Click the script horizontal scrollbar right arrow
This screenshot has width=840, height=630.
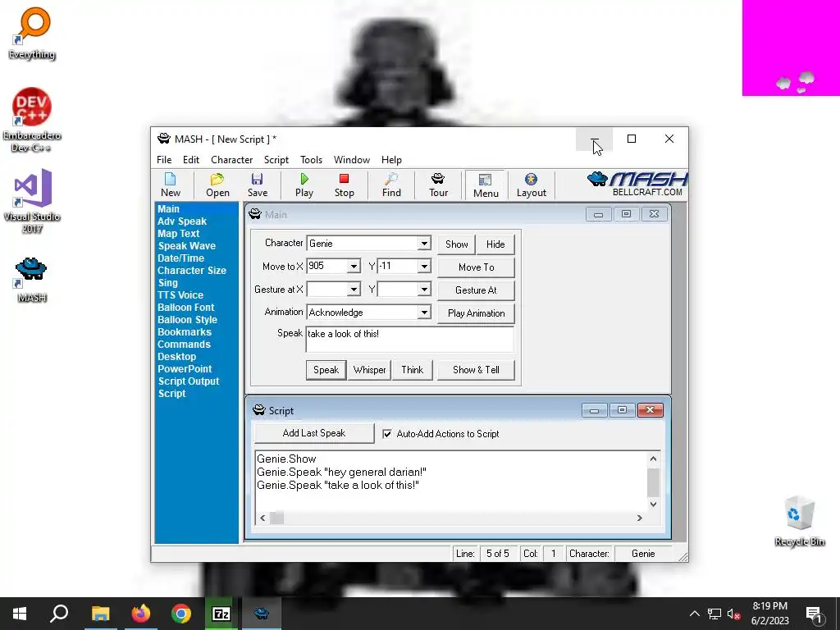tap(639, 518)
